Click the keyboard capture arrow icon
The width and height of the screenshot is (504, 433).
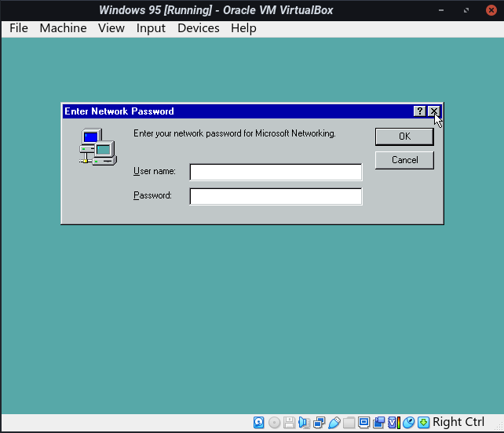click(x=423, y=423)
